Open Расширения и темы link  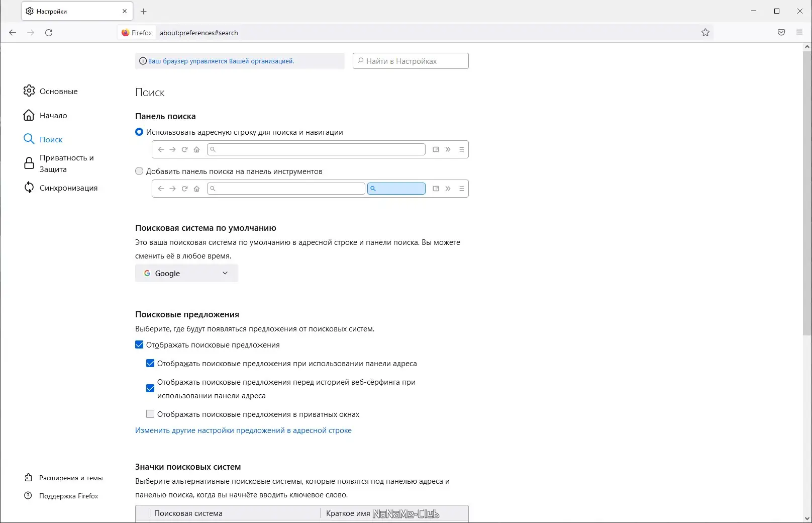click(71, 478)
